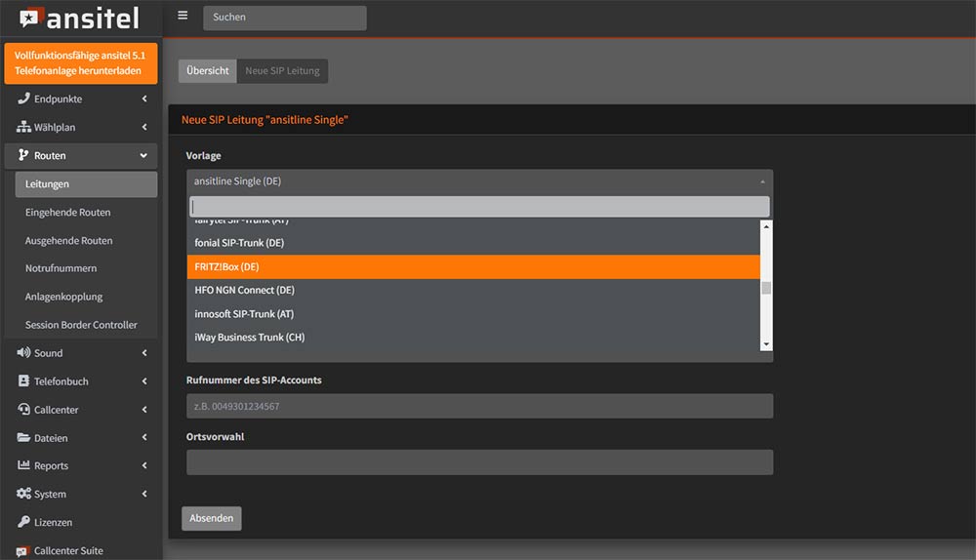Select innosoft SIP-Trunk (AT) option
The width and height of the screenshot is (976, 560).
pyautogui.click(x=473, y=313)
